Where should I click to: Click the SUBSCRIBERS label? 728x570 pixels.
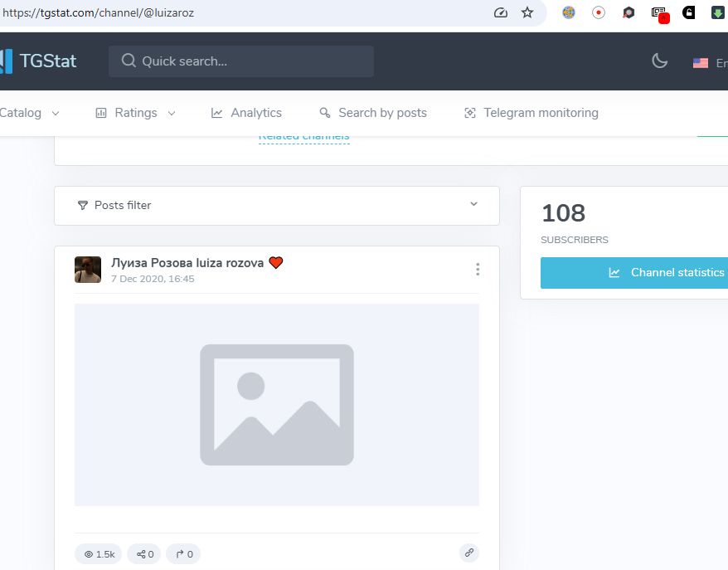pyautogui.click(x=575, y=240)
